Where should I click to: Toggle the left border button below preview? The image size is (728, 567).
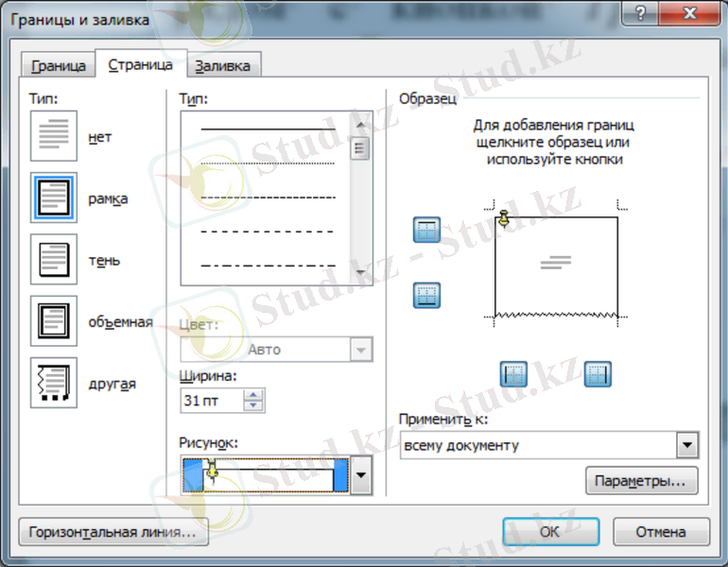pyautogui.click(x=513, y=374)
